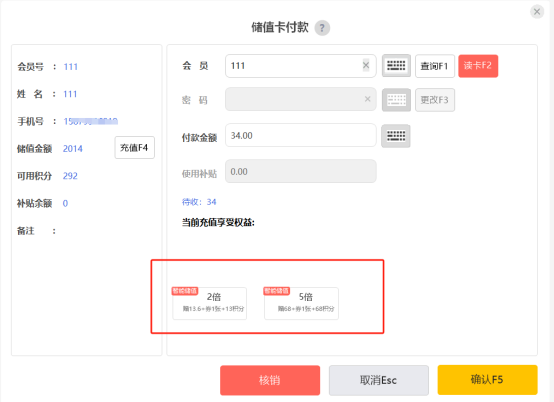Confirm payment with 确认F5 button
Viewport: 554px width, 402px height.
488,380
